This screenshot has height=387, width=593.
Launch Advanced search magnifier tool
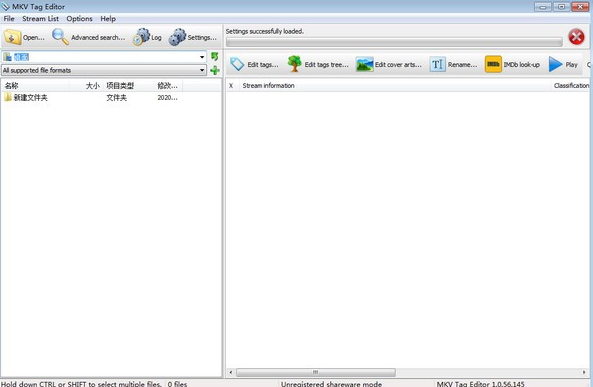88,37
